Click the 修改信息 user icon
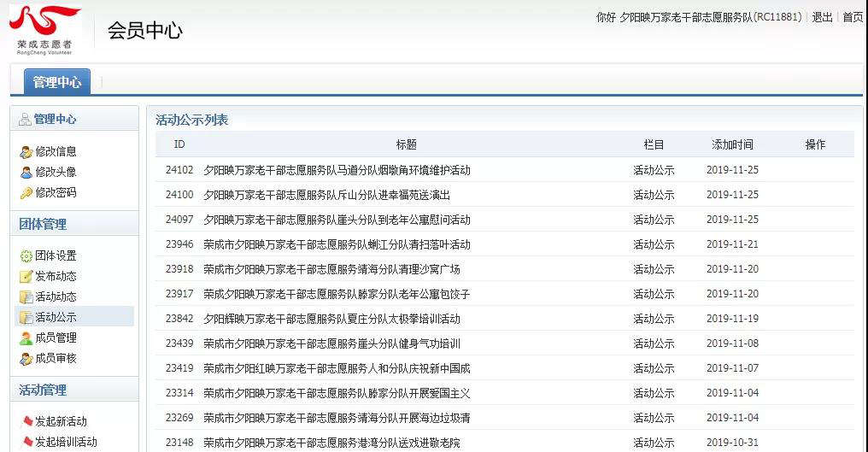 pos(26,152)
